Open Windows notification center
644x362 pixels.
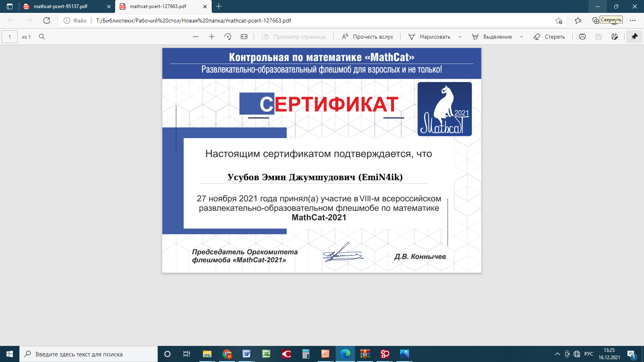coord(632,354)
